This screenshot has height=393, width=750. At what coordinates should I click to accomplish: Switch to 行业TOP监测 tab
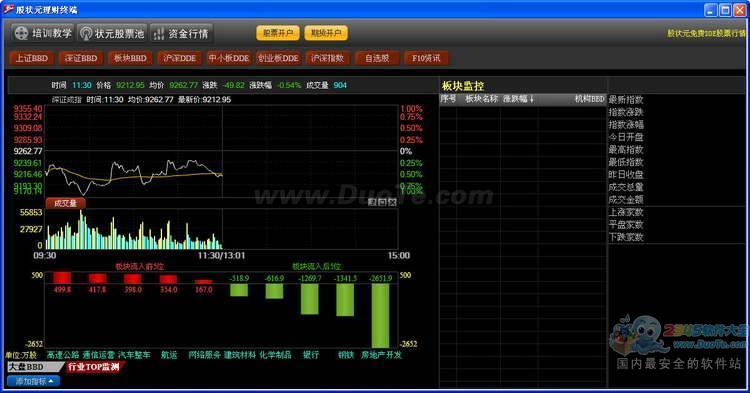pos(94,367)
